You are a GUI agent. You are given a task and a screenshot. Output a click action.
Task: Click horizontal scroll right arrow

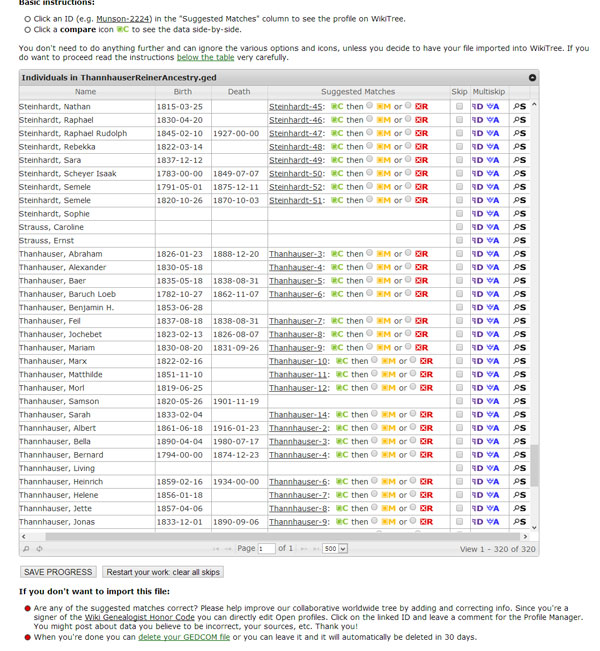(x=525, y=537)
